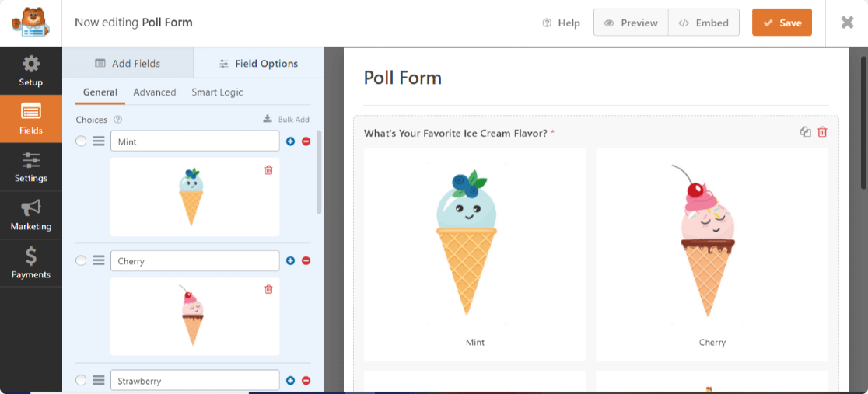The image size is (868, 394).
Task: Click the form preview scrollbar
Action: (863, 122)
